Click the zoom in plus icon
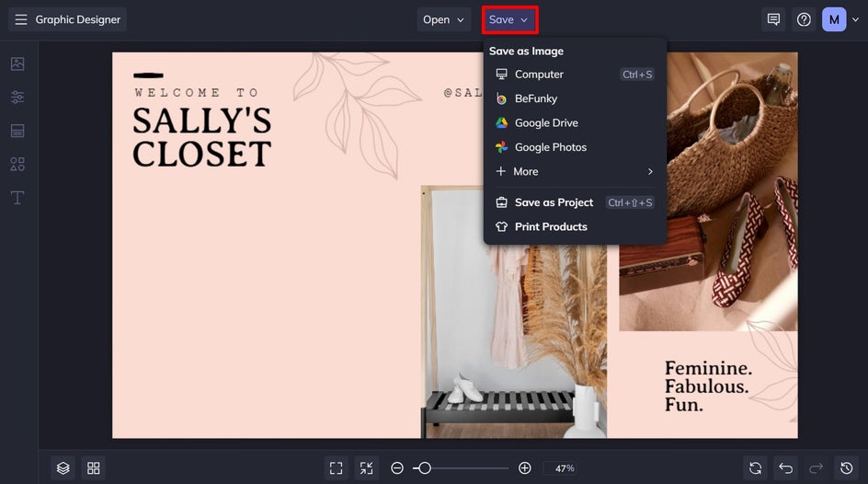Image resolution: width=868 pixels, height=484 pixels. [525, 468]
